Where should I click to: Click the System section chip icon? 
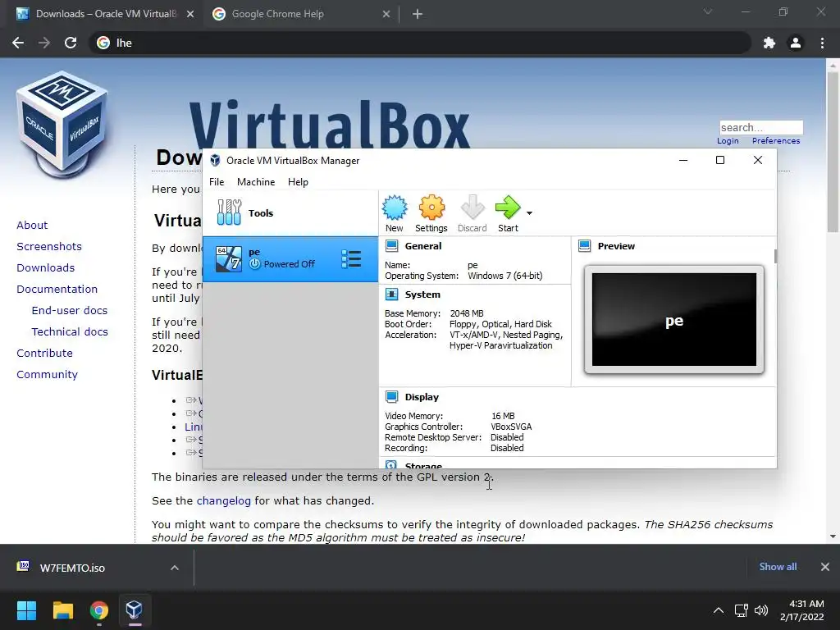click(x=391, y=294)
